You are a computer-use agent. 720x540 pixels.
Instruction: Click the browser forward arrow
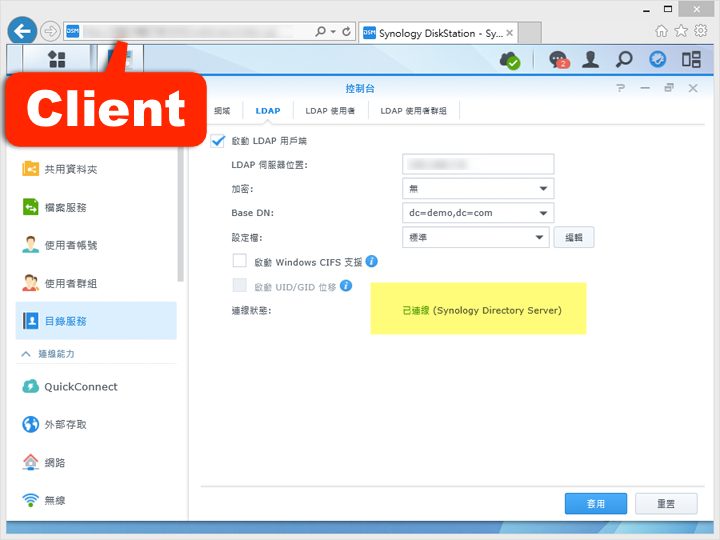[x=50, y=32]
